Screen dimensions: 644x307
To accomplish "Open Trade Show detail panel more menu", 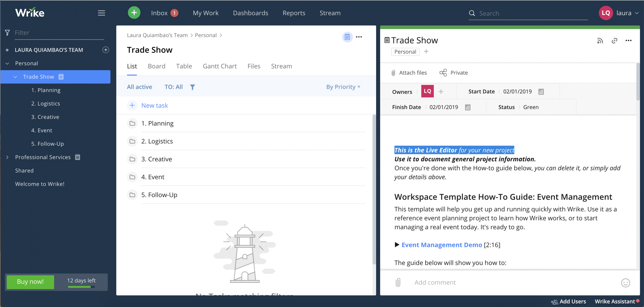I will click(629, 40).
